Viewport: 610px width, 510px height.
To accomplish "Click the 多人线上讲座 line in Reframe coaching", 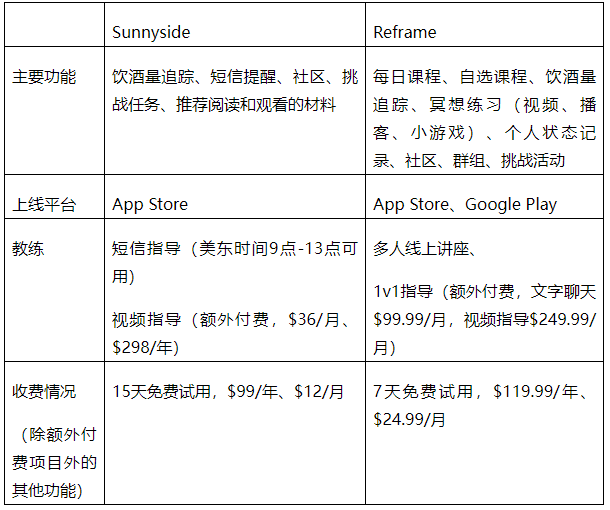I will point(430,247).
